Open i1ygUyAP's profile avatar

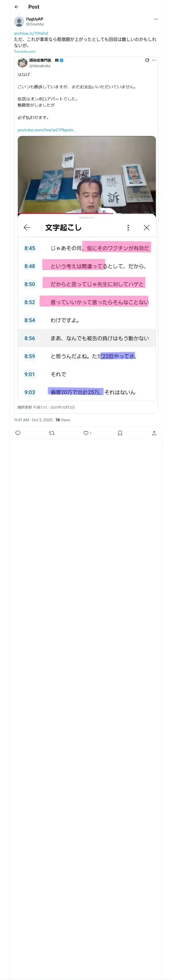[x=19, y=22]
